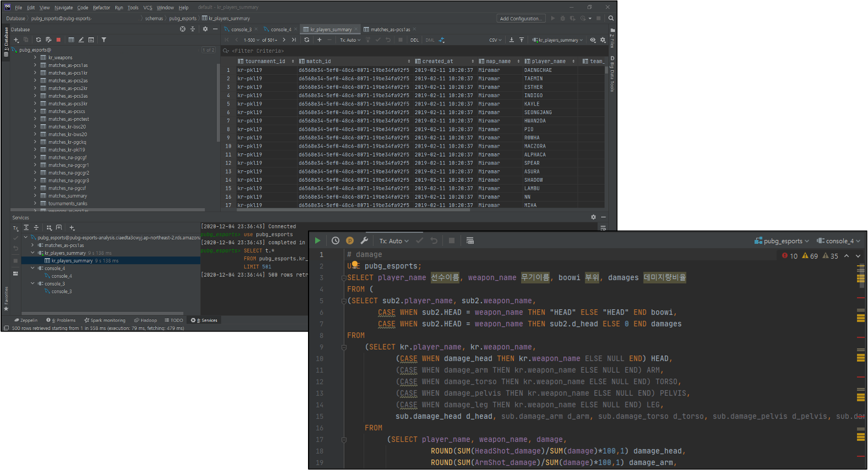Expand the matches_summary table node
868x470 pixels.
click(x=35, y=195)
